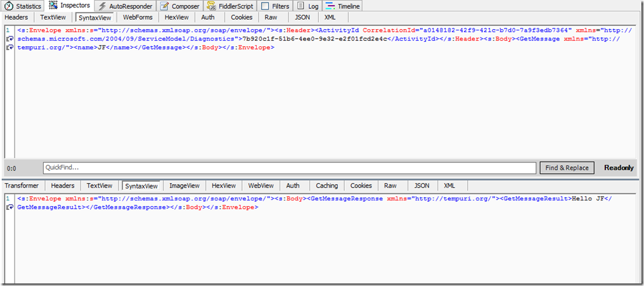Click the 0:0 cursor position indicator
The width and height of the screenshot is (644, 286).
(11, 168)
